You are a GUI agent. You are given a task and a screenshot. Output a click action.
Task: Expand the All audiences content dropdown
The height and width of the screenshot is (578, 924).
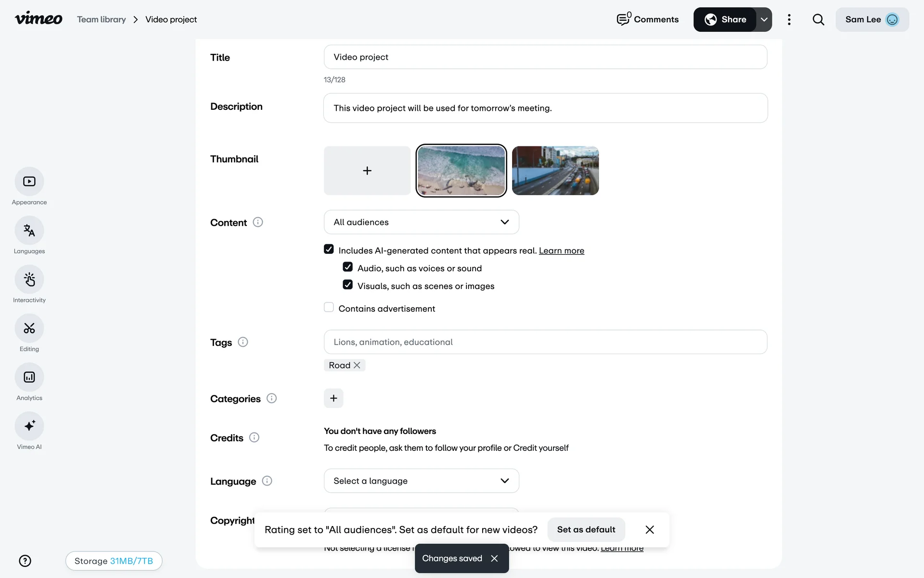[x=421, y=222]
